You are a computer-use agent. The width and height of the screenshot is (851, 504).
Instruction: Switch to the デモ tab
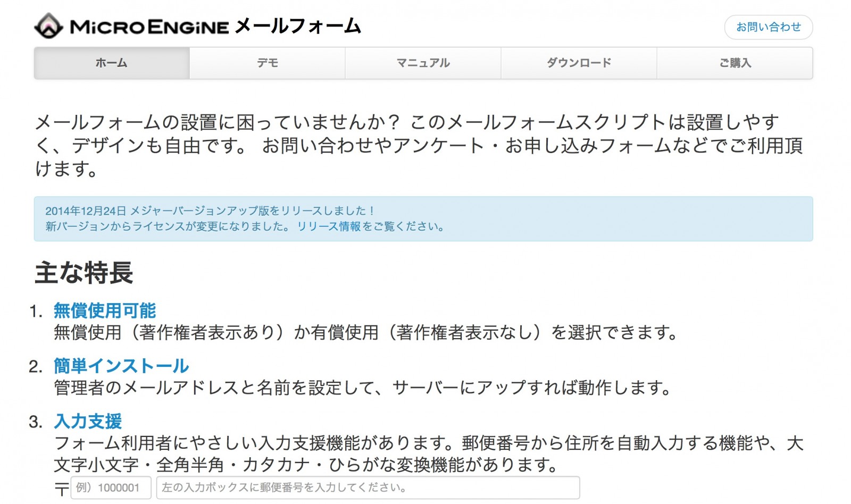tap(268, 63)
